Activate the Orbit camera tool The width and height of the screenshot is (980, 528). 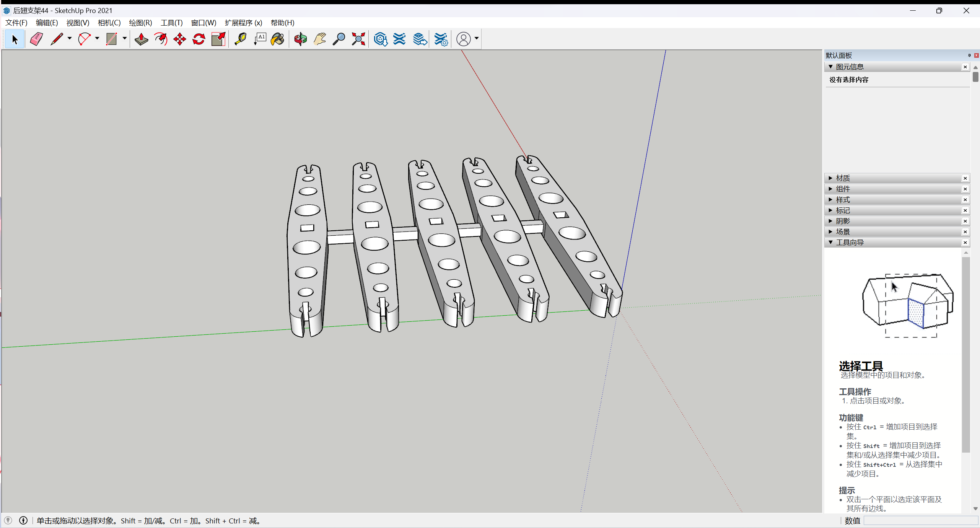click(x=300, y=39)
